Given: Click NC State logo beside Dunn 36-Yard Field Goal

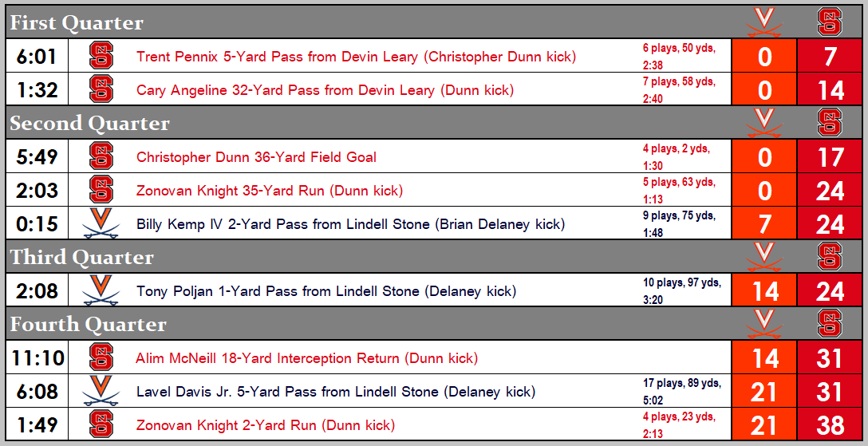Looking at the screenshot, I should 101,156.
